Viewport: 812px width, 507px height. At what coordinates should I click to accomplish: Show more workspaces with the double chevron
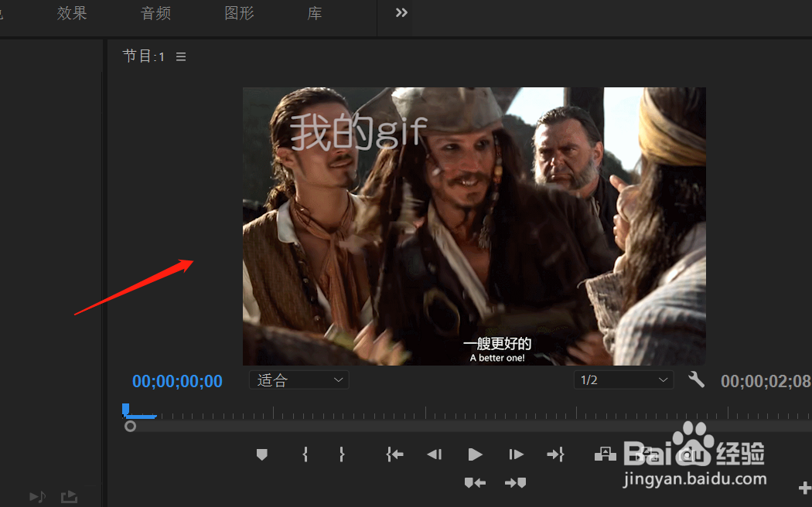pyautogui.click(x=401, y=13)
